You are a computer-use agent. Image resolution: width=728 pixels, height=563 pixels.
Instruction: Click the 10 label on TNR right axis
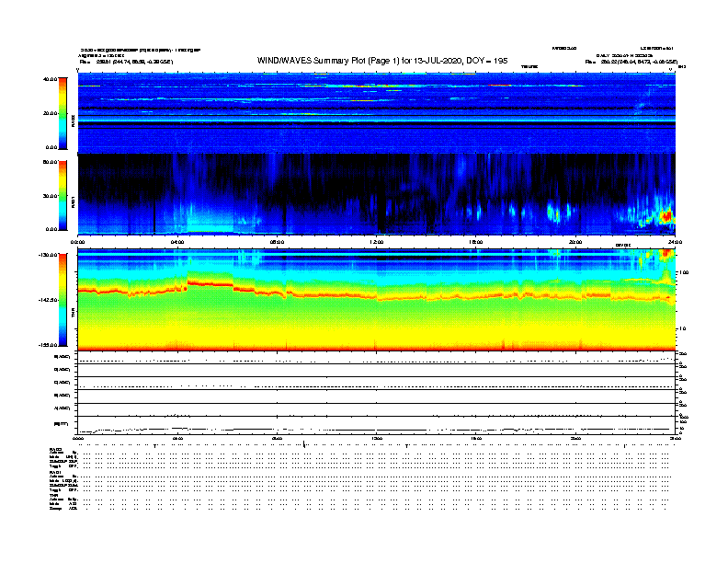pos(683,329)
